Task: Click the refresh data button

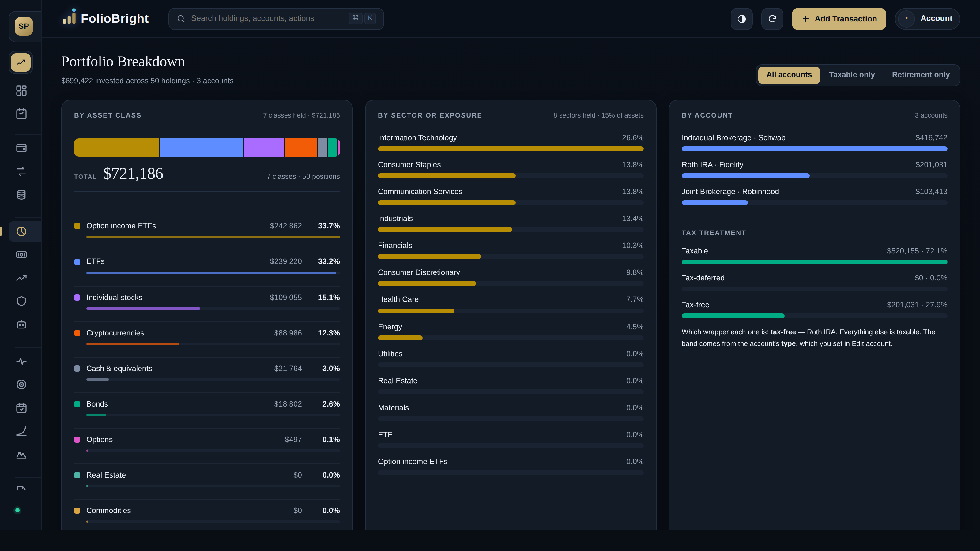Action: point(772,19)
